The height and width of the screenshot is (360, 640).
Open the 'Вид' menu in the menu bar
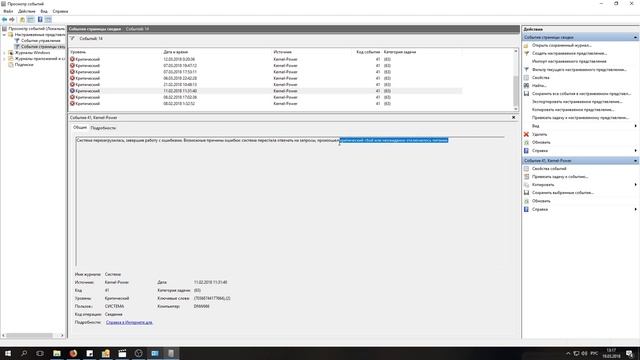click(x=44, y=11)
